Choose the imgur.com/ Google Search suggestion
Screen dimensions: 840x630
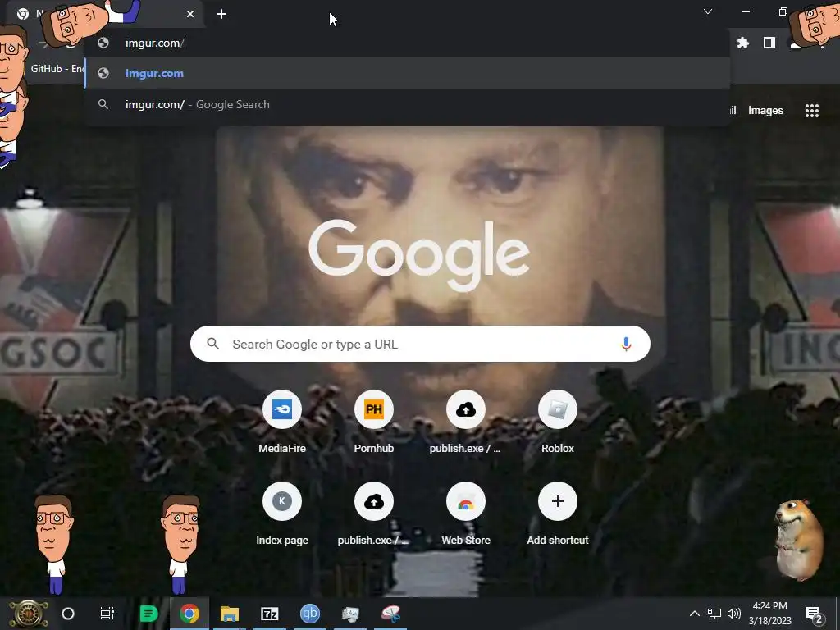pyautogui.click(x=407, y=104)
